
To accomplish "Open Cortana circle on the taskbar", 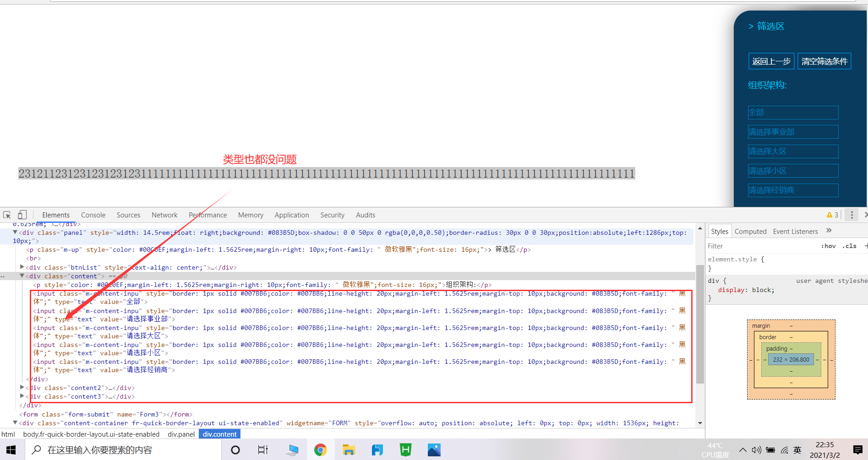I will click(235, 450).
